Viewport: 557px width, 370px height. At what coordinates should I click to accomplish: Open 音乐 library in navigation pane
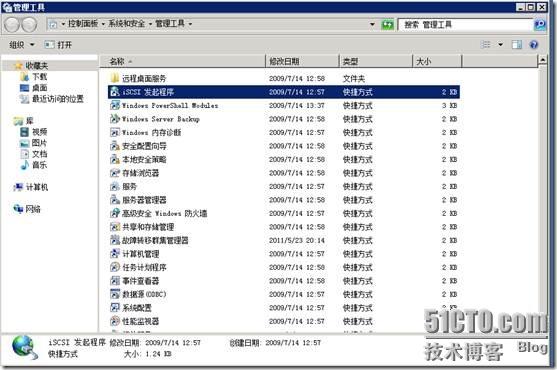click(x=39, y=165)
